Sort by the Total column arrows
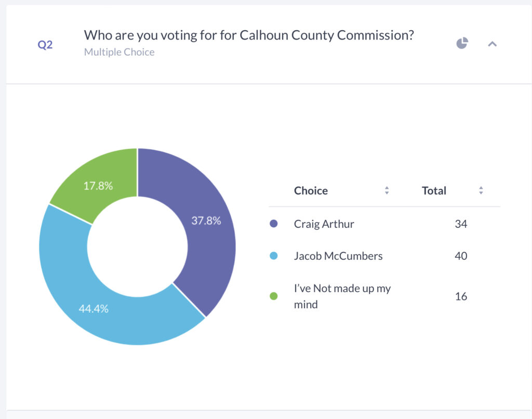 point(481,190)
